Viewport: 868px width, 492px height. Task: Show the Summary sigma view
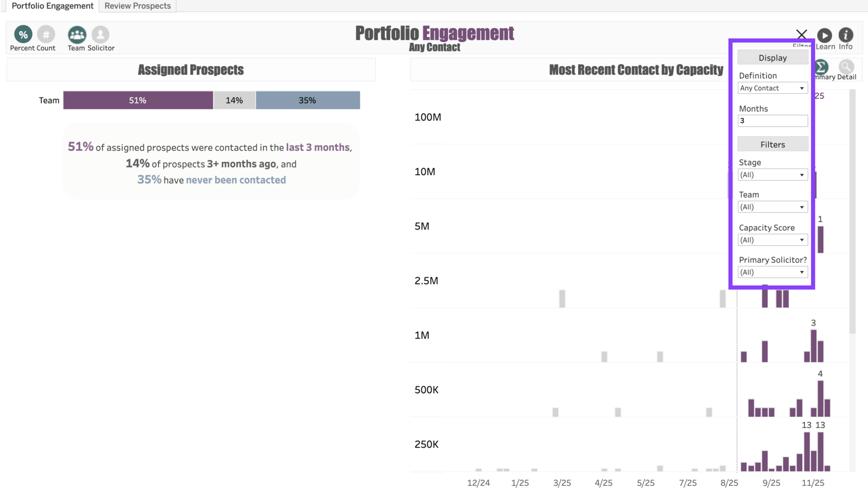pos(822,67)
